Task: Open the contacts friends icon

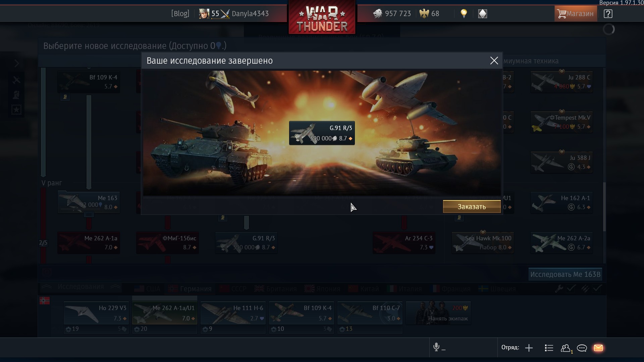Action: click(x=566, y=348)
